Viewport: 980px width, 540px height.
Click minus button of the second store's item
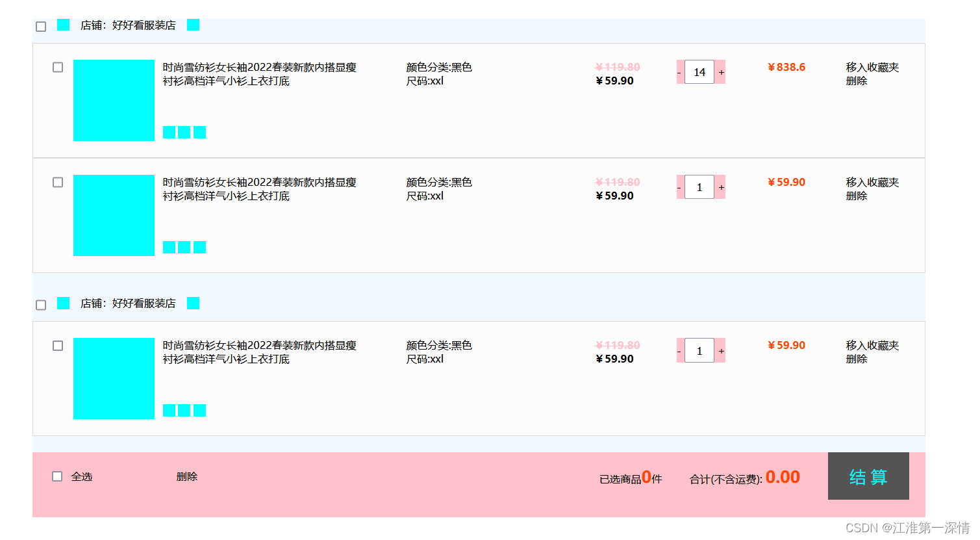coord(680,350)
